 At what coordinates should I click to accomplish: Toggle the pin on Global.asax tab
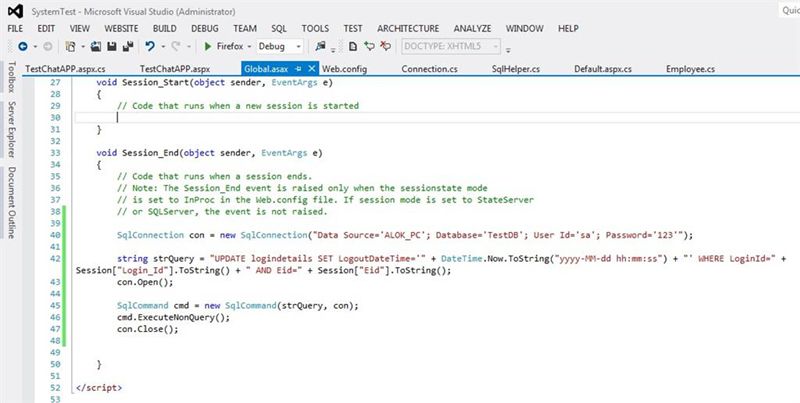pyautogui.click(x=298, y=69)
